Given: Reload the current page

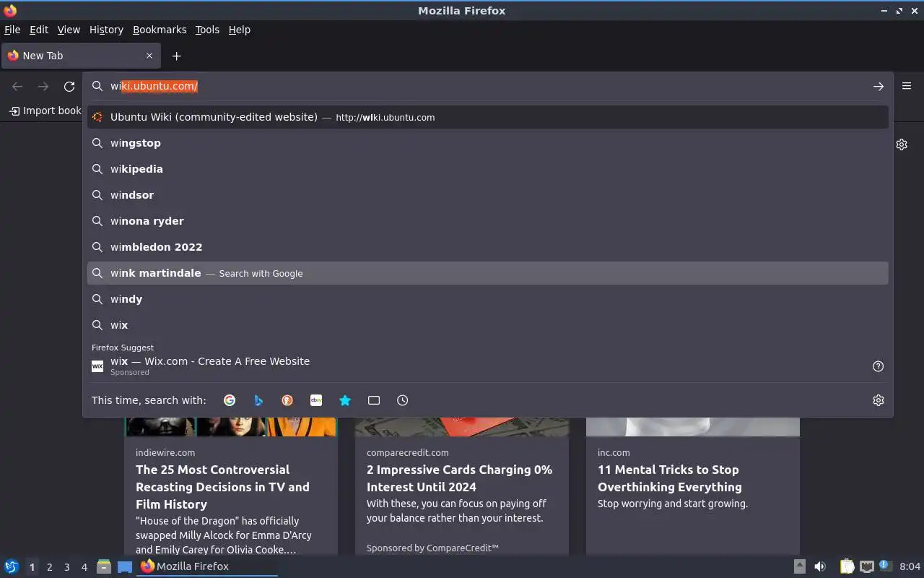Looking at the screenshot, I should tap(69, 87).
